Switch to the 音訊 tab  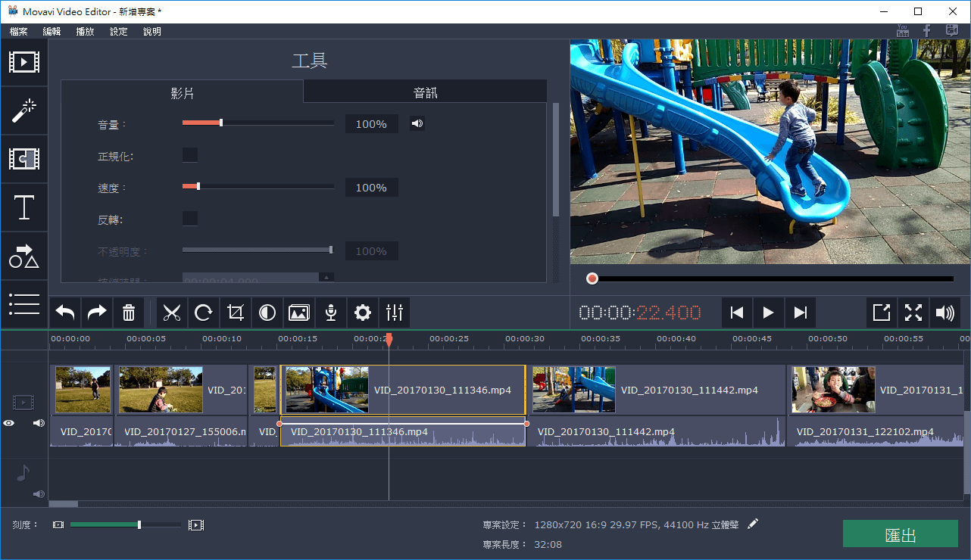[x=425, y=92]
